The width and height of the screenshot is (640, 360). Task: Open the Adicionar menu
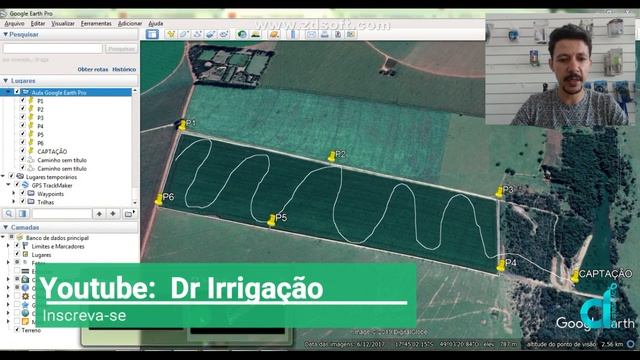click(x=130, y=24)
